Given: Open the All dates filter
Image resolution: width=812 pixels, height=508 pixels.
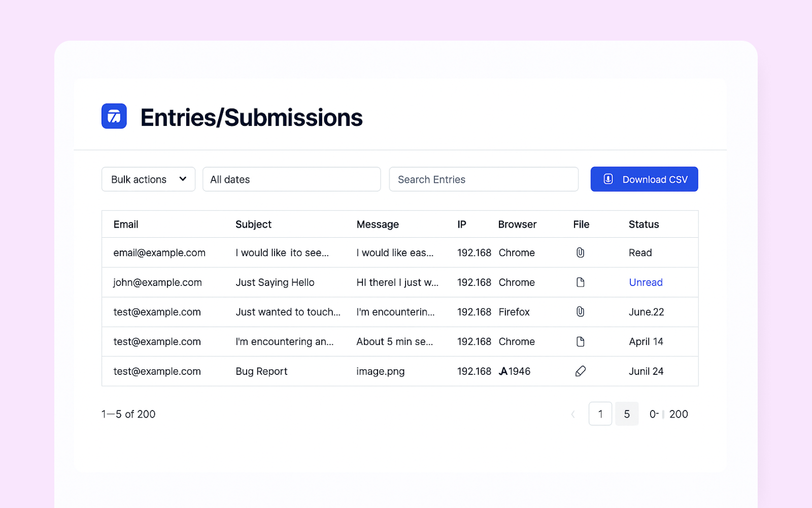Looking at the screenshot, I should click(291, 179).
